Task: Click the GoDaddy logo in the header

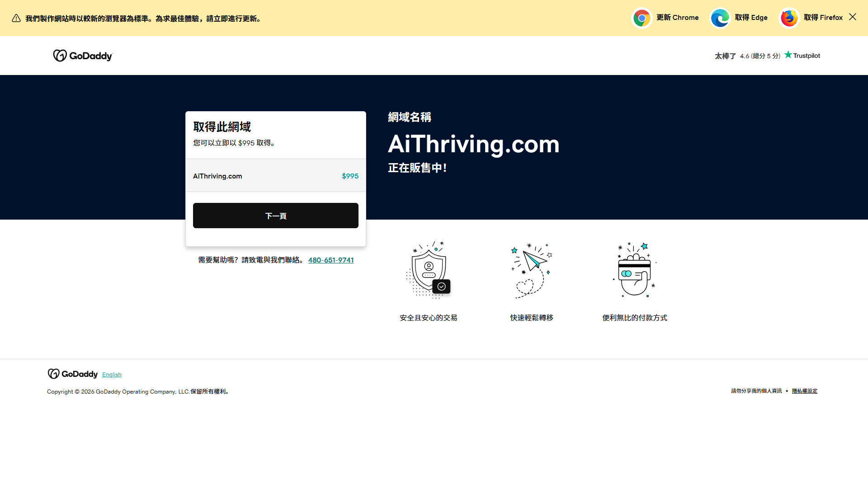Action: click(83, 55)
